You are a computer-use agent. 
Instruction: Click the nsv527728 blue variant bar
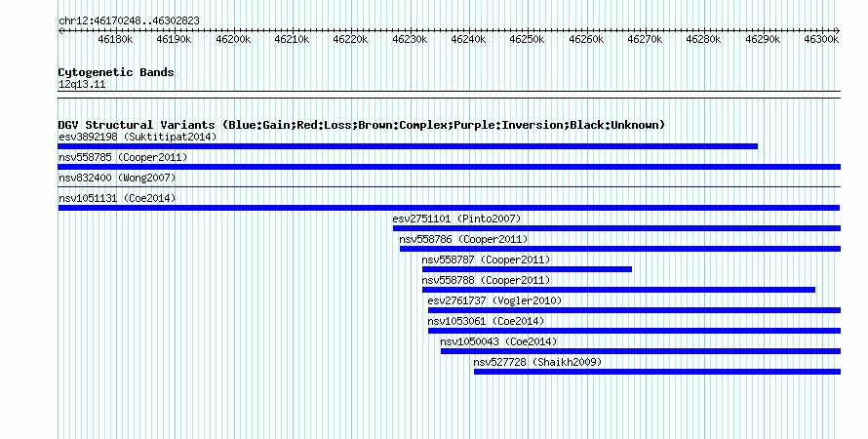[657, 372]
